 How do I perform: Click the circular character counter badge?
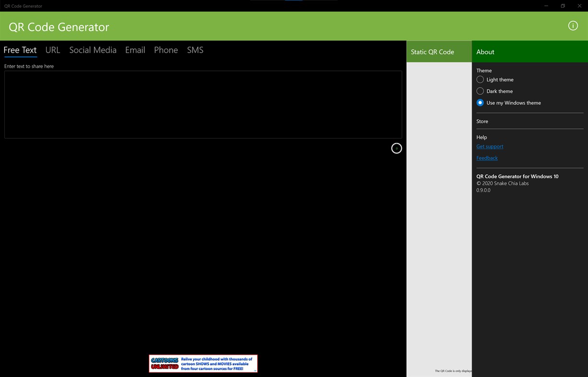[x=396, y=148]
